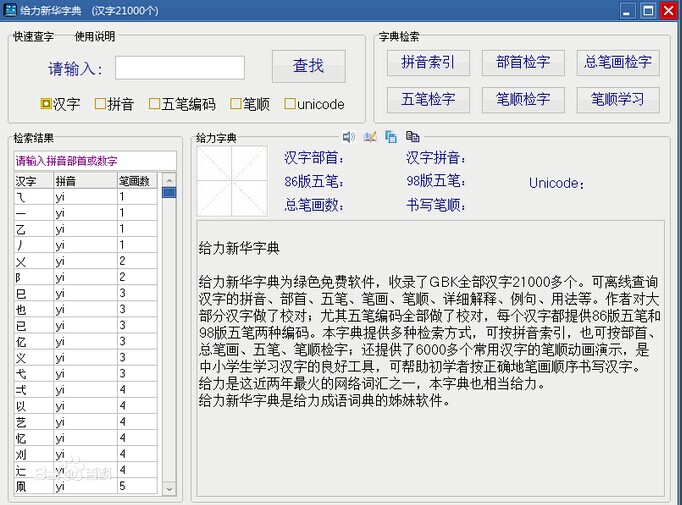
Task: Select the 乙 row in results
Action: [86, 229]
